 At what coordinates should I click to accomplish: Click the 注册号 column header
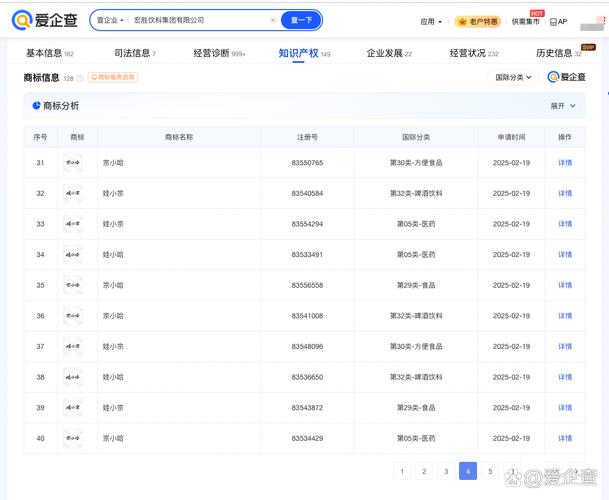307,137
